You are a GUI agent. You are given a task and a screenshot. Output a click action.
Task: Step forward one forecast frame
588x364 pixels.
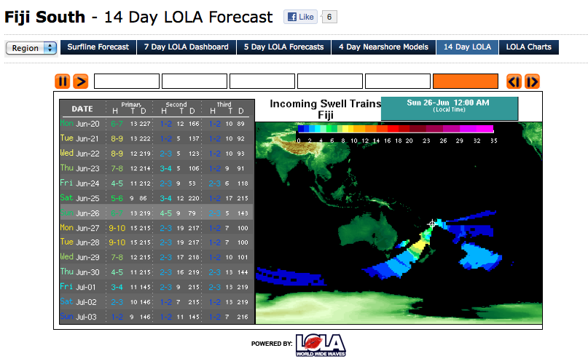(x=532, y=82)
